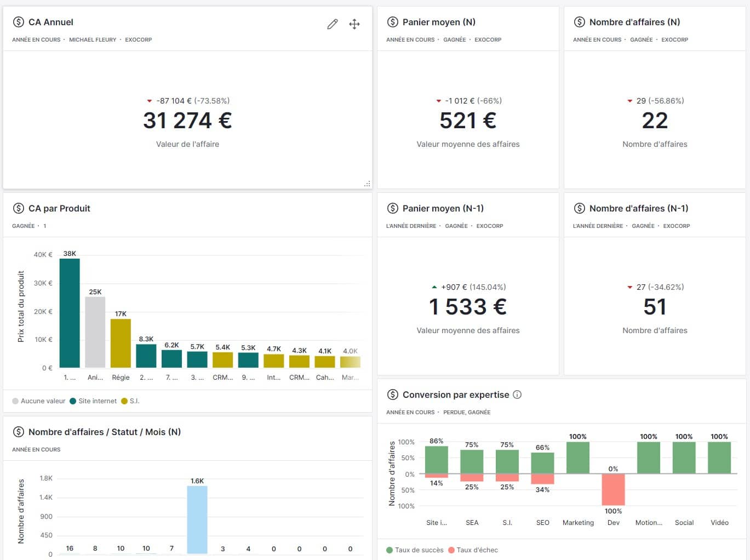Image resolution: width=750 pixels, height=560 pixels.
Task: Open the CA Annuel widget title
Action: click(50, 22)
